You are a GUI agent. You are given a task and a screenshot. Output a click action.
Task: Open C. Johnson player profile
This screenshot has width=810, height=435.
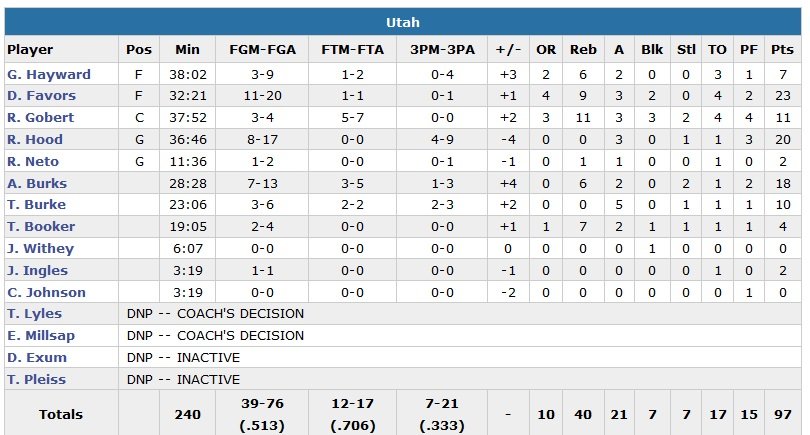point(46,292)
